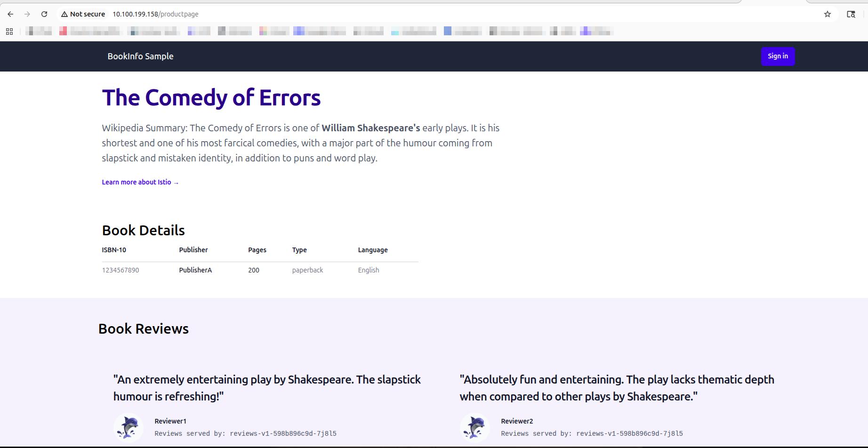Click The Comedy of Errors heading
The width and height of the screenshot is (868, 448).
pyautogui.click(x=211, y=98)
